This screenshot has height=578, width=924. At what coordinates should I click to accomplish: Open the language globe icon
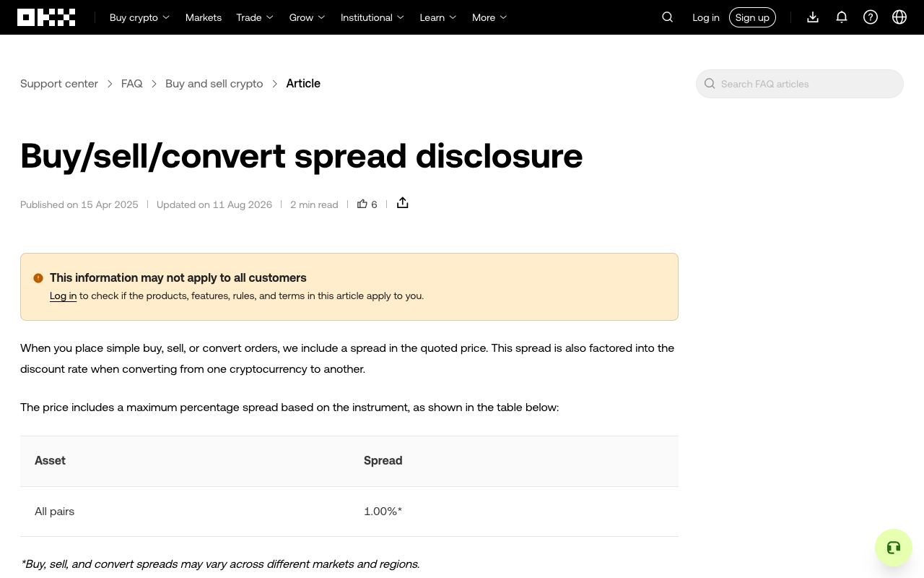tap(899, 17)
